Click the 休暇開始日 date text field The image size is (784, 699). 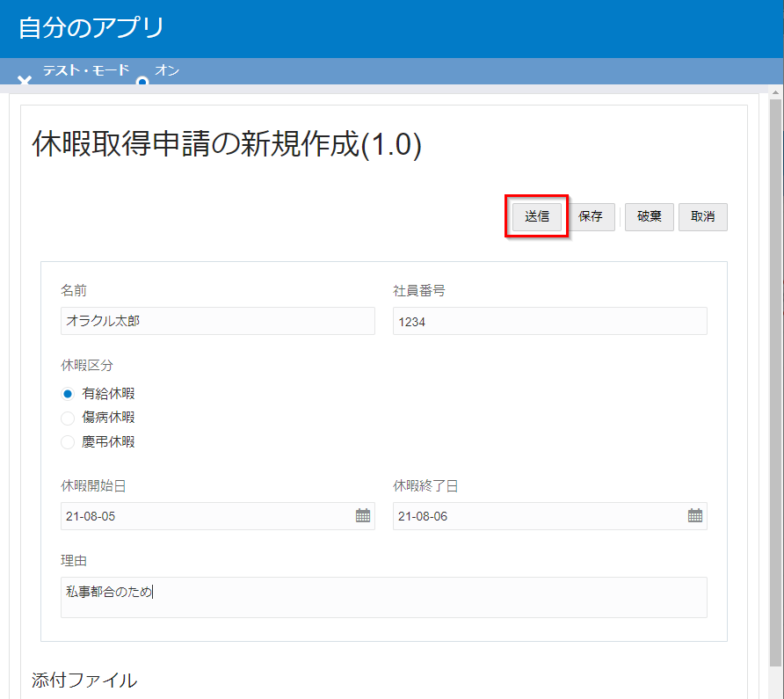pyautogui.click(x=207, y=516)
